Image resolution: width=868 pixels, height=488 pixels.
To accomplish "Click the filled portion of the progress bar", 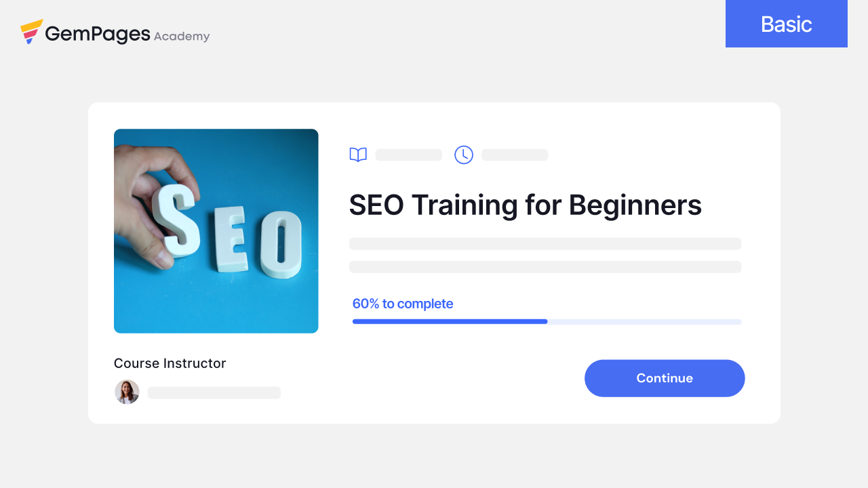I will click(x=450, y=321).
